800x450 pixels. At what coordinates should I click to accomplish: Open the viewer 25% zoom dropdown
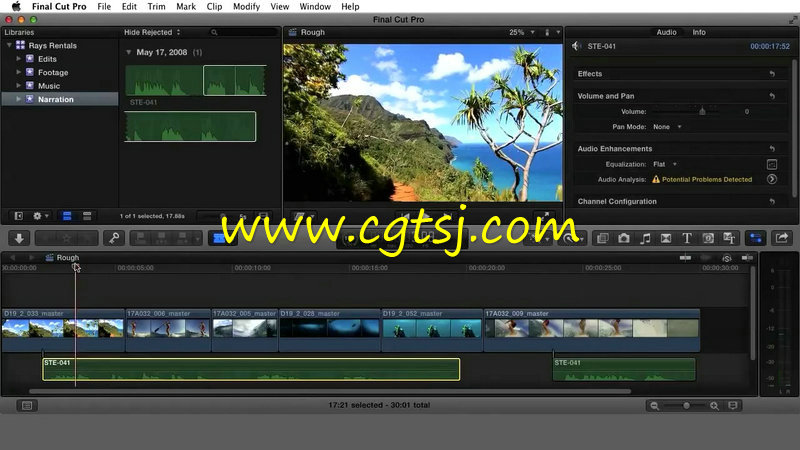(521, 32)
